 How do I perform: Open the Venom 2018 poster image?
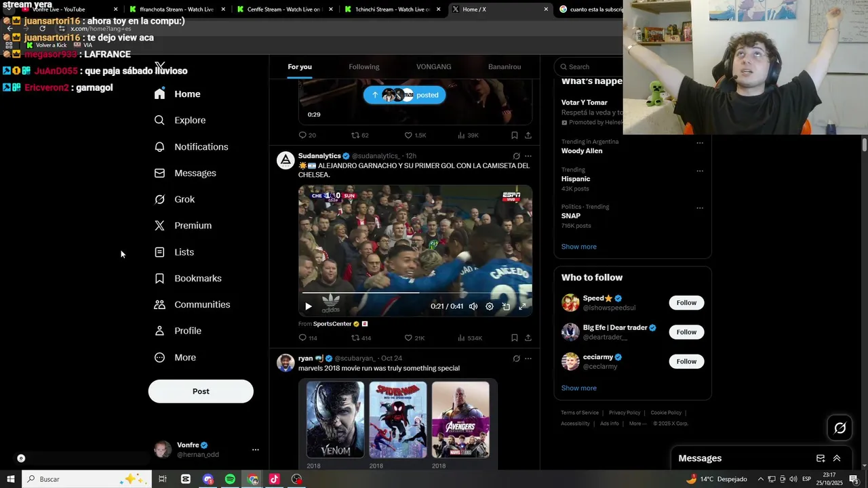pyautogui.click(x=335, y=420)
